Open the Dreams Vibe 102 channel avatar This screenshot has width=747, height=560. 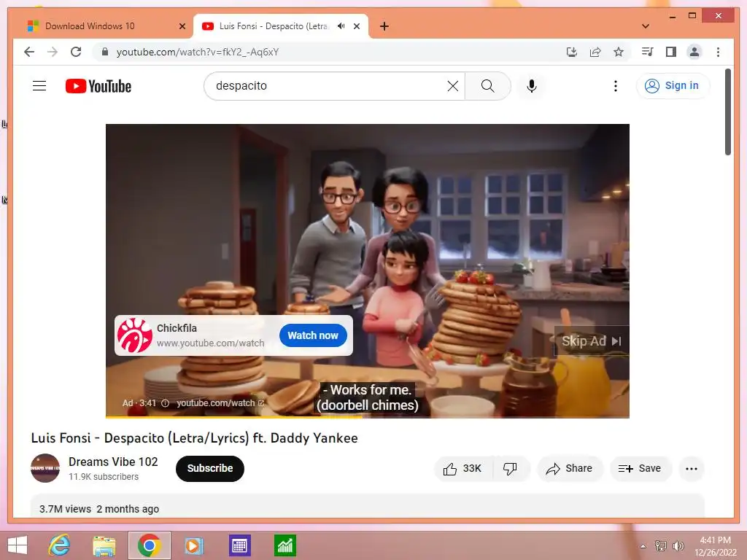click(x=45, y=468)
